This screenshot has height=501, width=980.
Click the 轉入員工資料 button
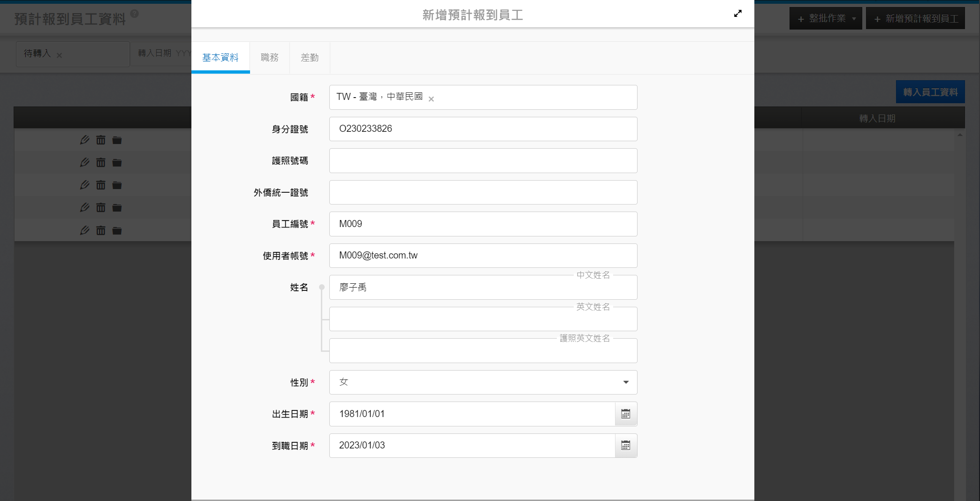coord(930,92)
